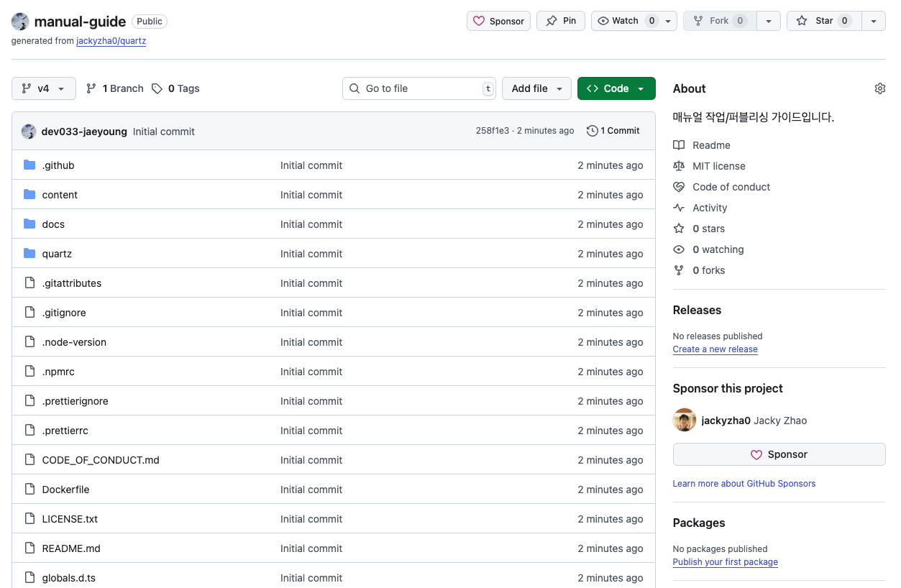
Task: Click the .prettierignore file icon
Action: coord(29,401)
